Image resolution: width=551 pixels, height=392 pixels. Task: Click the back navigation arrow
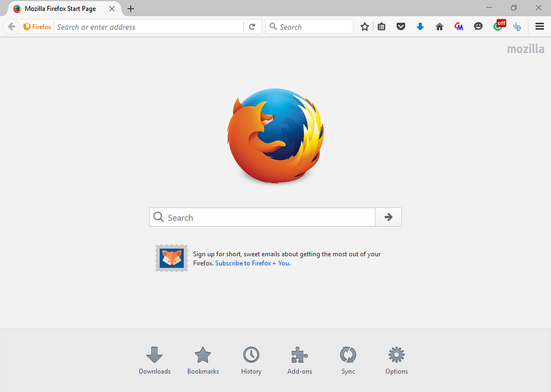pos(11,27)
